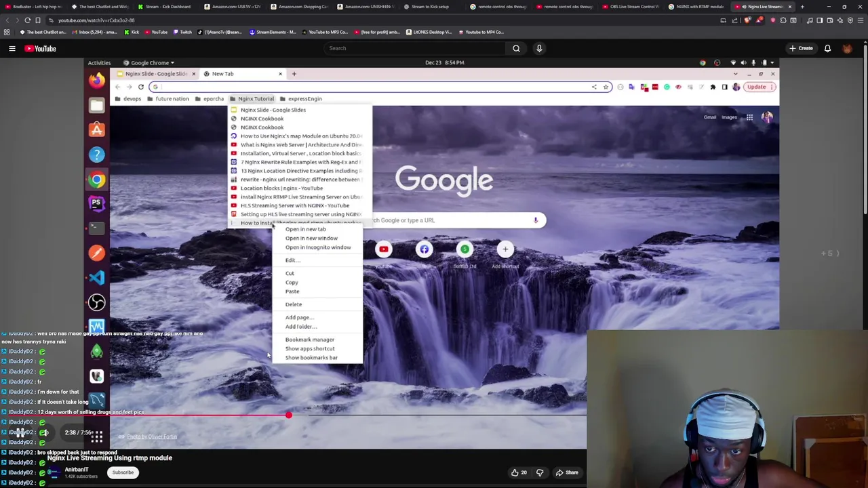
Task: Open Files manager in the Ubuntu dock
Action: tap(97, 105)
